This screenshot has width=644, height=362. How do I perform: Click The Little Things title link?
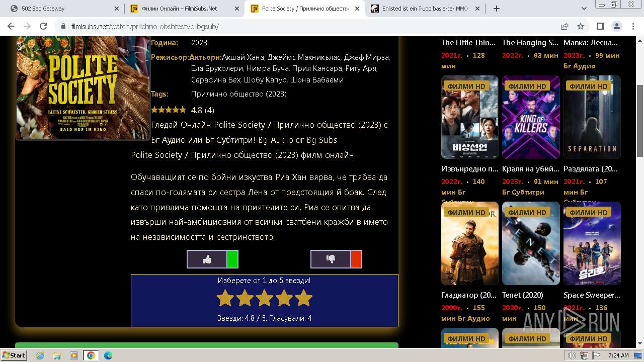(468, 43)
